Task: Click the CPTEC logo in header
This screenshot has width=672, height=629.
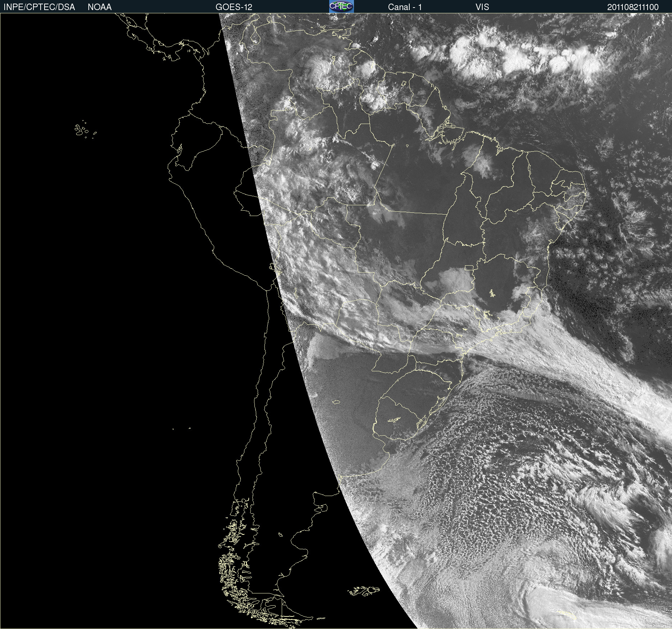Action: (341, 6)
